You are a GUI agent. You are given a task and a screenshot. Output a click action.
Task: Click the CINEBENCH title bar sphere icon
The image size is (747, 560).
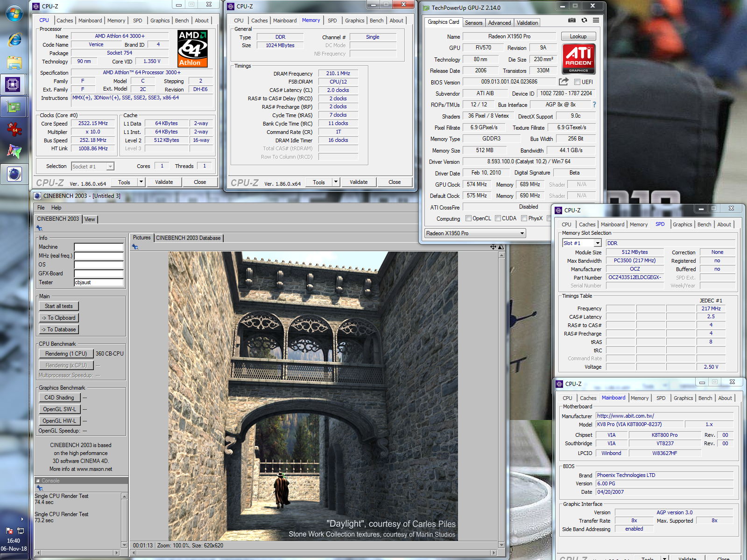click(38, 196)
